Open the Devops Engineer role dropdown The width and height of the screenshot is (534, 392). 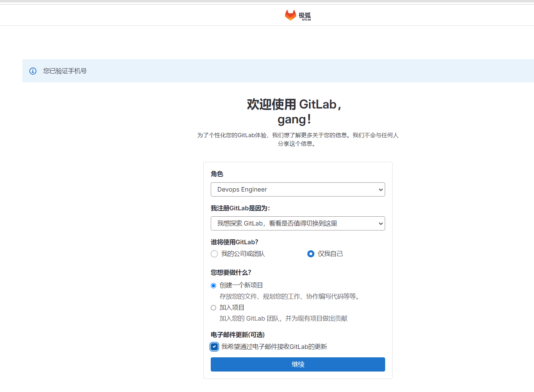[298, 189]
